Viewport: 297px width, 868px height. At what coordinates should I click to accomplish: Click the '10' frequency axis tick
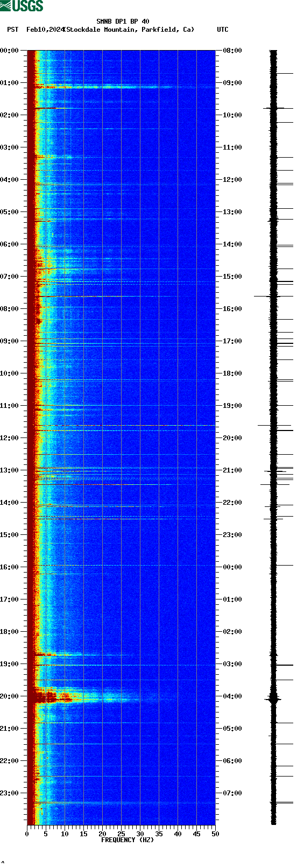pos(65,834)
